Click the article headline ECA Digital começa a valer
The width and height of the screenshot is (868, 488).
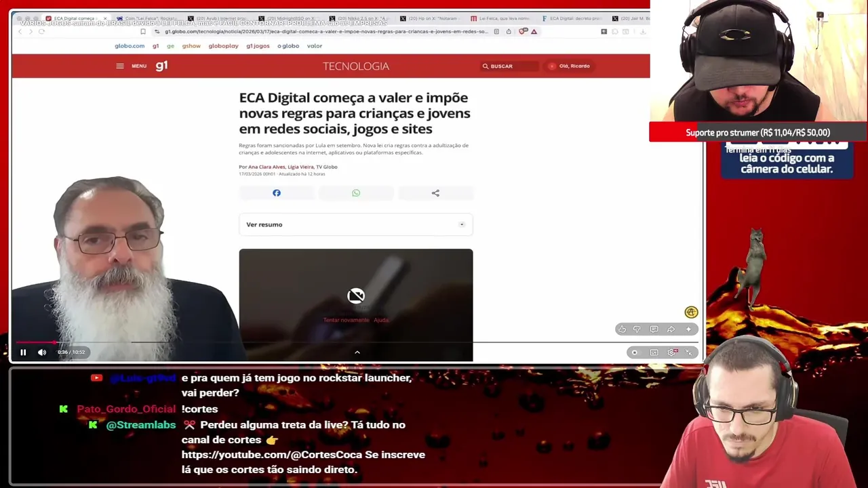click(x=355, y=113)
